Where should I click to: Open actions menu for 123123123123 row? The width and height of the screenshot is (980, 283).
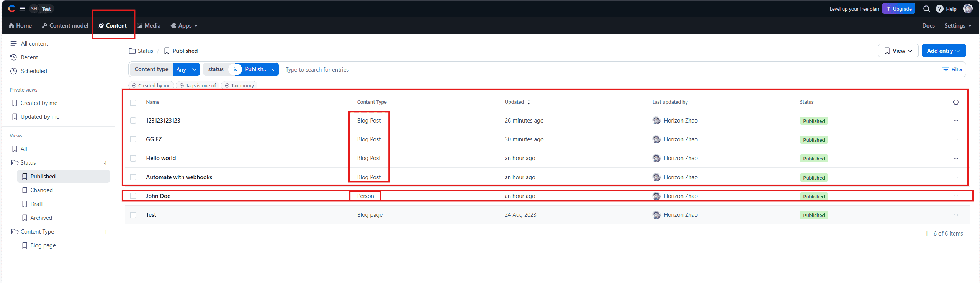pos(956,120)
